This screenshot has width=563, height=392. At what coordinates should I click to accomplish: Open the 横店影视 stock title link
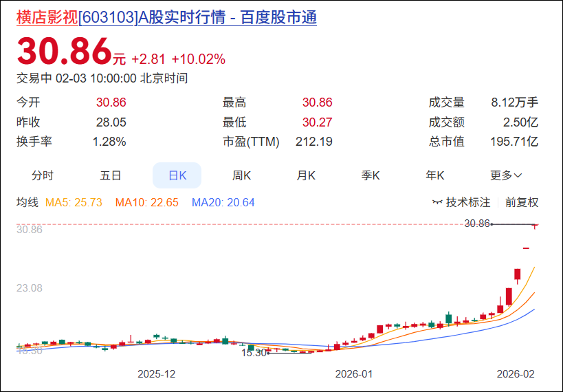click(47, 17)
